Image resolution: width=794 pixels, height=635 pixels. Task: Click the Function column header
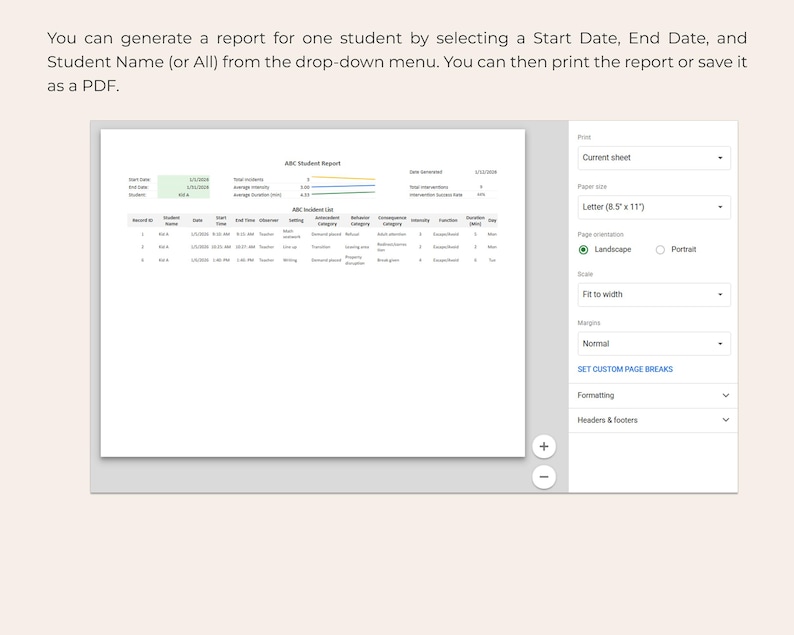(x=448, y=221)
